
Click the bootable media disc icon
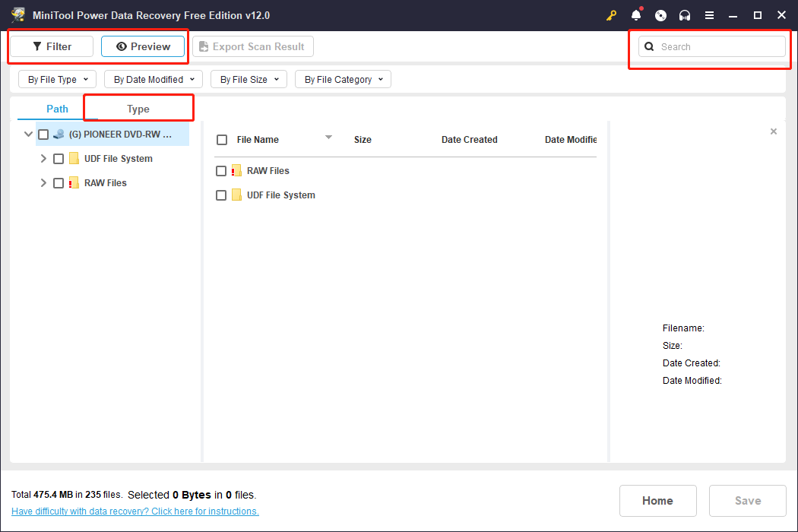pos(660,16)
